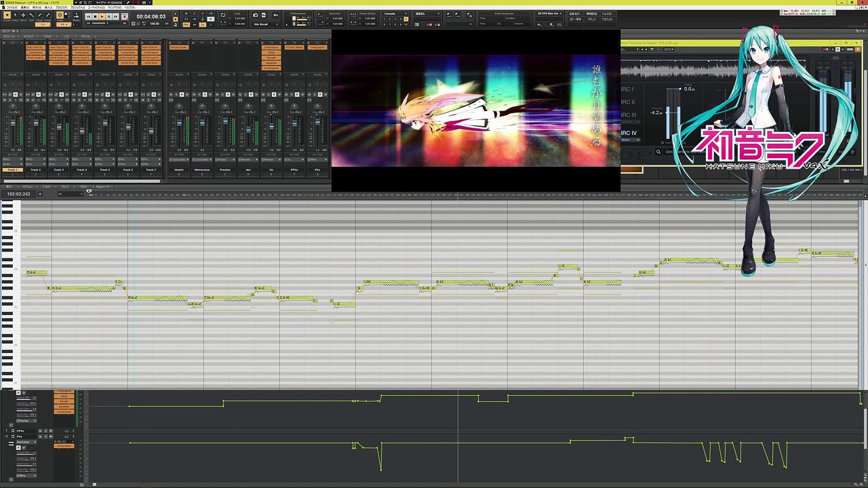Open the 編集 menu
Viewport: 868px width, 488px height.
tap(26, 7)
